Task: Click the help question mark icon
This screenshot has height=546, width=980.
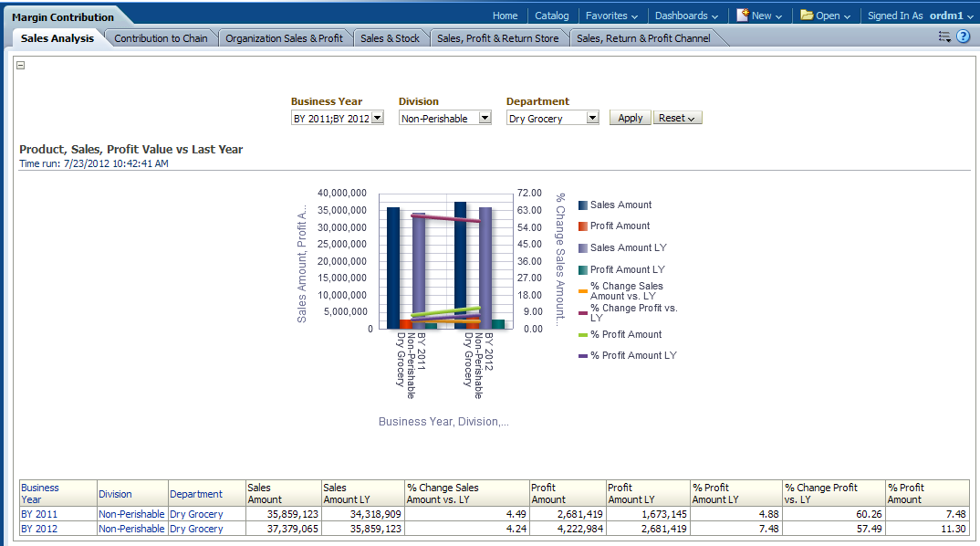Action: point(963,37)
